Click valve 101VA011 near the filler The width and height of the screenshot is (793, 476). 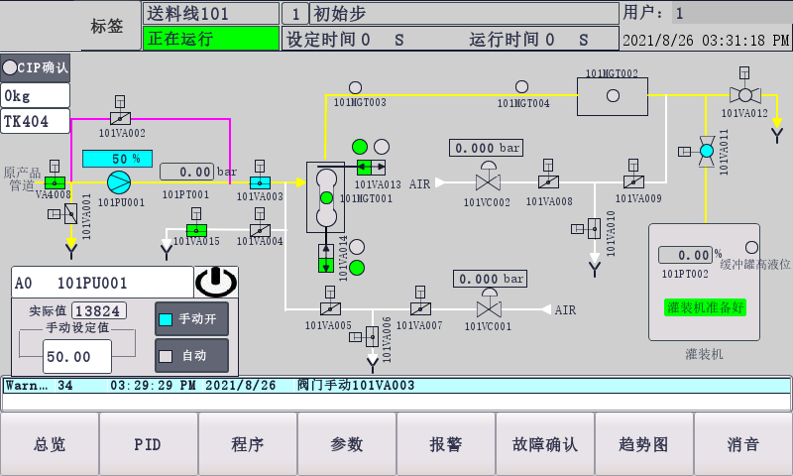pos(706,150)
